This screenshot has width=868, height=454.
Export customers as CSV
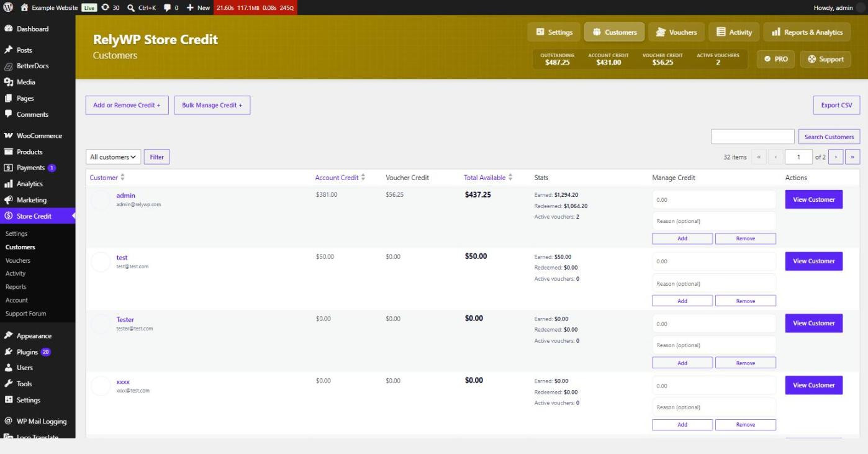(836, 105)
